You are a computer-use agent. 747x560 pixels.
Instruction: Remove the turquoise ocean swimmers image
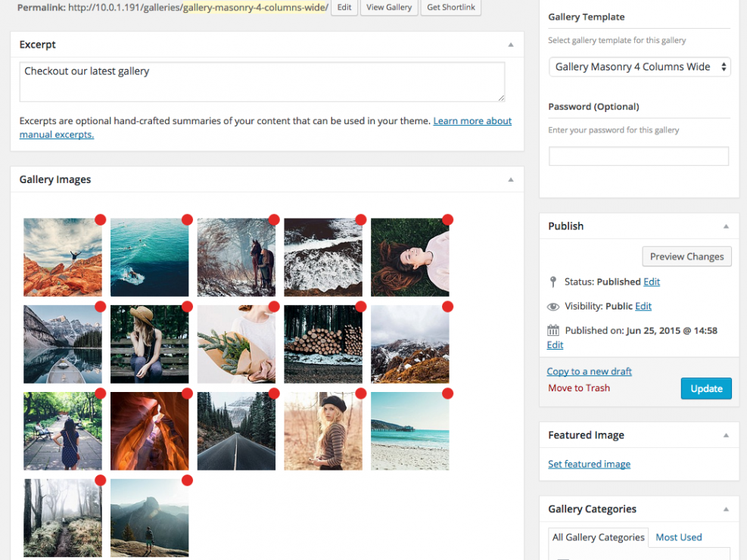[x=187, y=219]
